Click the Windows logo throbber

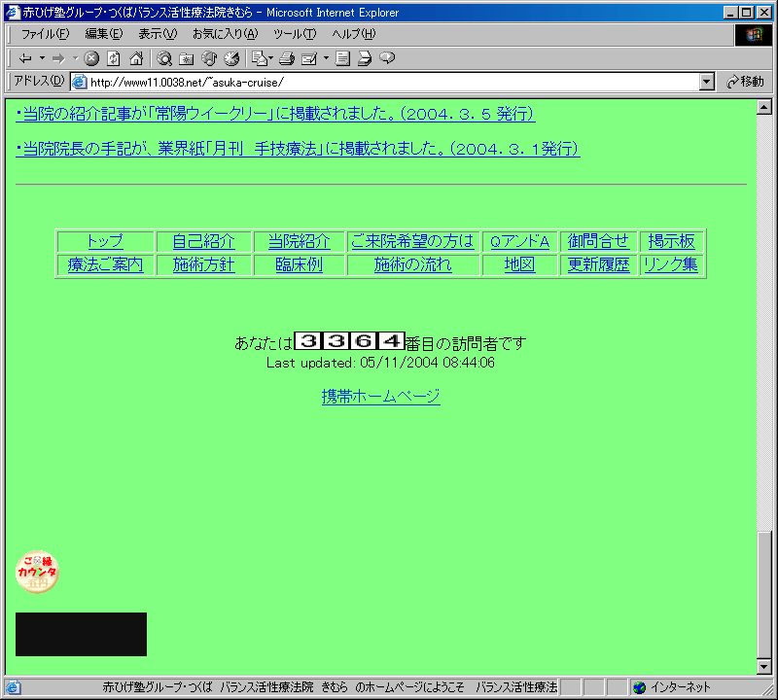pyautogui.click(x=753, y=35)
